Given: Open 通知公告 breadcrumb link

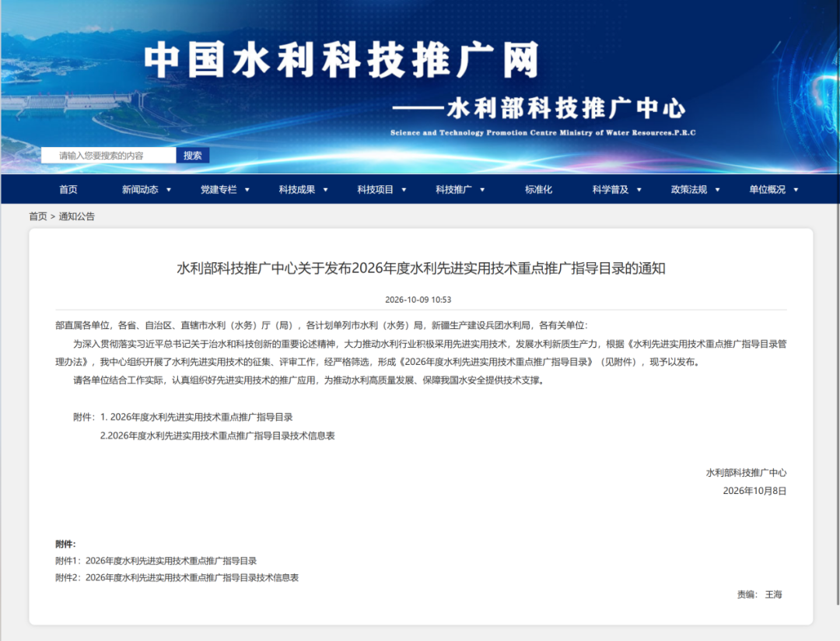Looking at the screenshot, I should pos(76,216).
